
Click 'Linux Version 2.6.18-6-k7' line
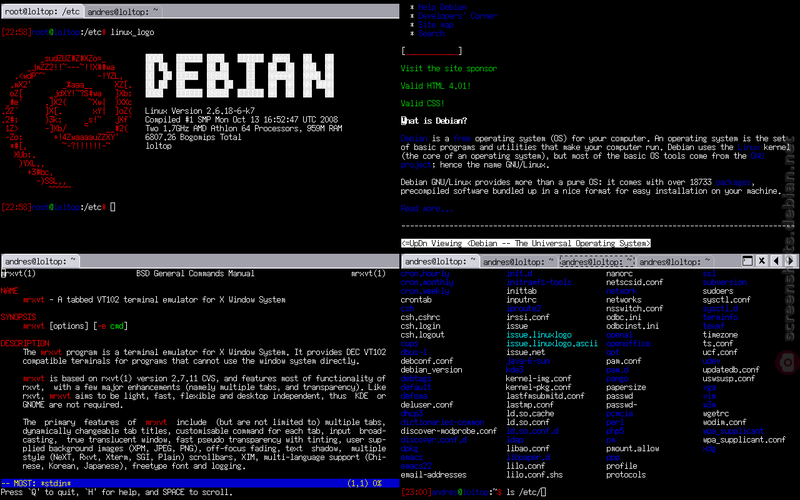[x=199, y=111]
